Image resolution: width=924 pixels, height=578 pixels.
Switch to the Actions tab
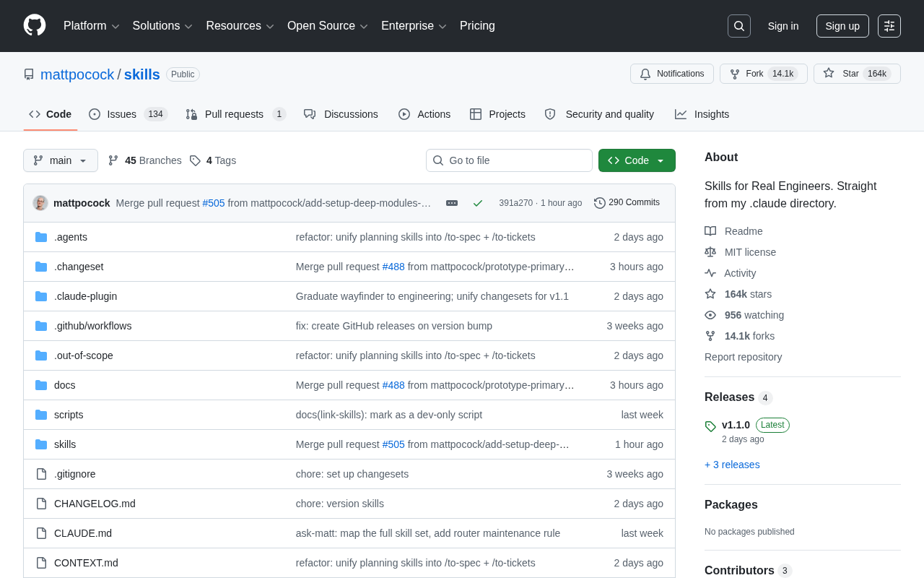(x=424, y=114)
